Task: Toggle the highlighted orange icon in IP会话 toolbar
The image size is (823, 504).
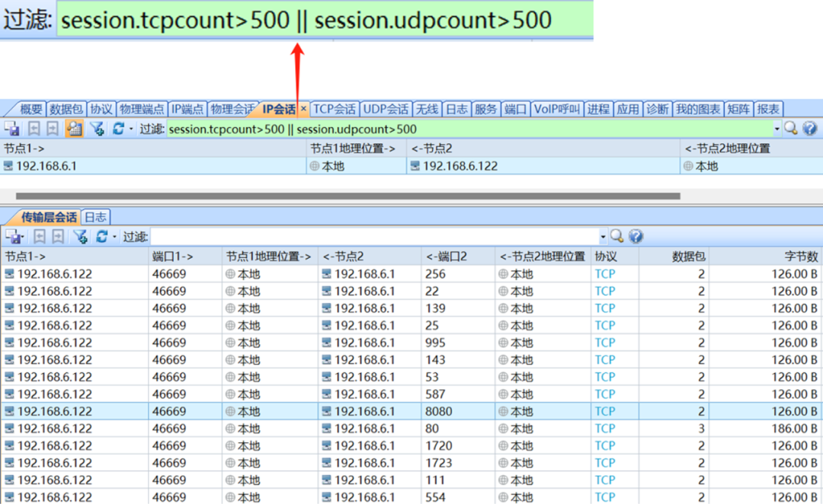Action: (74, 129)
